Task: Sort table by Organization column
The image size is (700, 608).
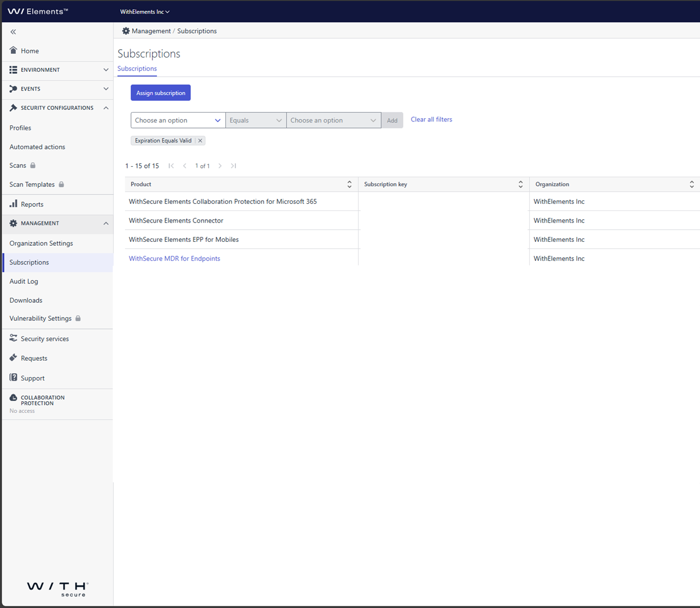Action: click(x=691, y=184)
